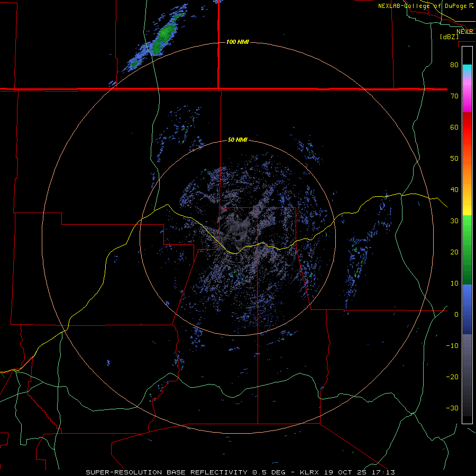Click the green reflectivity echo at top of map
Screen dimensions: 476x476
coord(164,35)
